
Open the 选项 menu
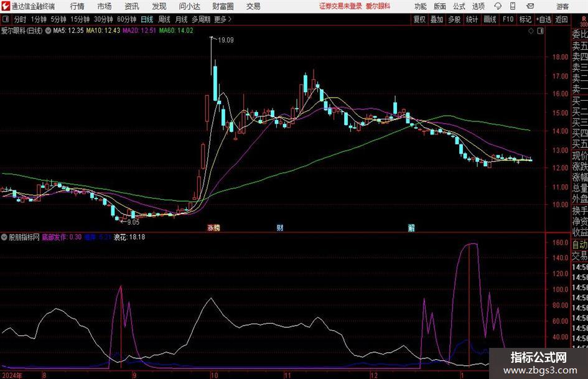point(478,6)
